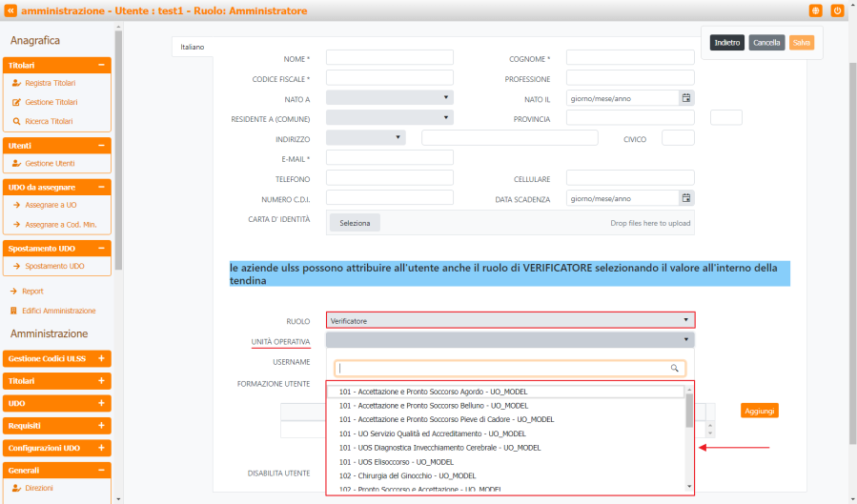The height and width of the screenshot is (504, 857).
Task: Click the globe language icon in header
Action: pyautogui.click(x=816, y=10)
